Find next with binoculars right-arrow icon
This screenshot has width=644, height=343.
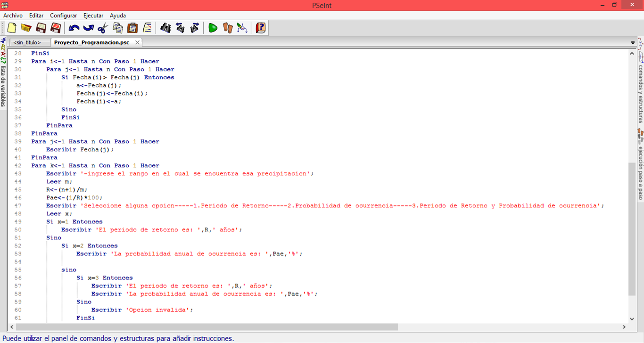click(x=195, y=28)
